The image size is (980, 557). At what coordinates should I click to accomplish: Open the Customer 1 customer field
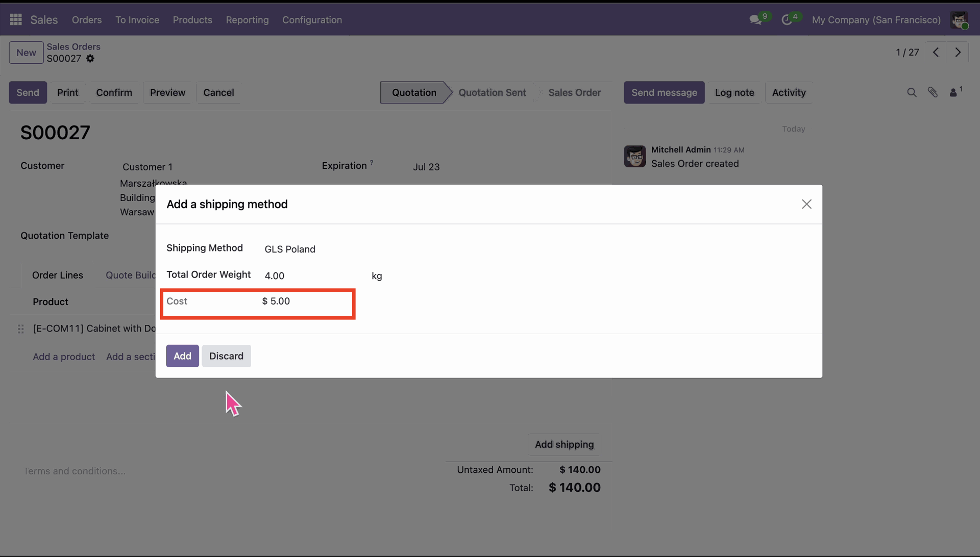point(148,167)
